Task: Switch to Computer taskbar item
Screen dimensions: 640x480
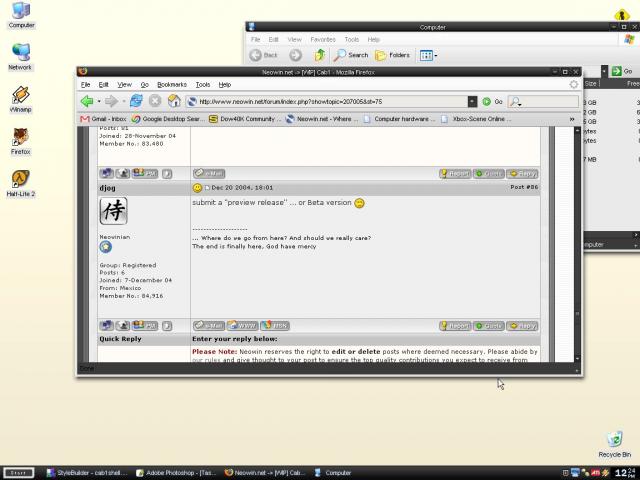Action: pyautogui.click(x=333, y=473)
